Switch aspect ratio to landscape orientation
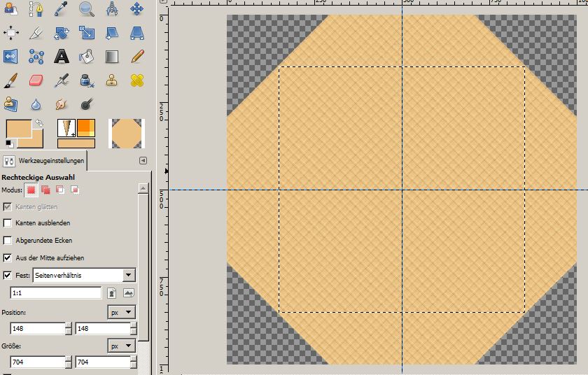This screenshot has height=375, width=588. pyautogui.click(x=129, y=293)
